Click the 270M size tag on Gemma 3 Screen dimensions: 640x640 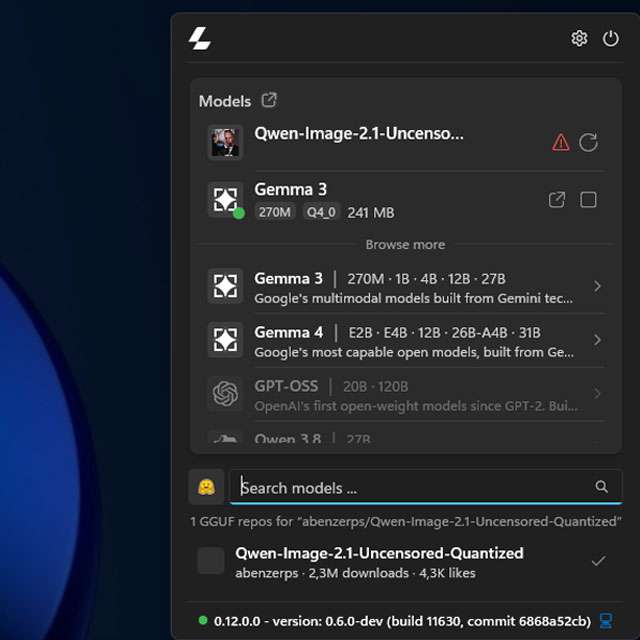(x=275, y=212)
